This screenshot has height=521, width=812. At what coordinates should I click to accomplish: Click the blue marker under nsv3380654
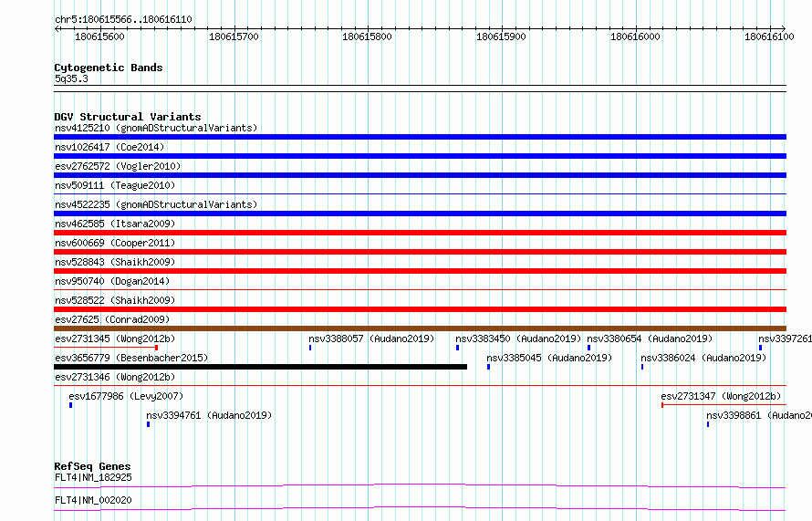point(588,348)
